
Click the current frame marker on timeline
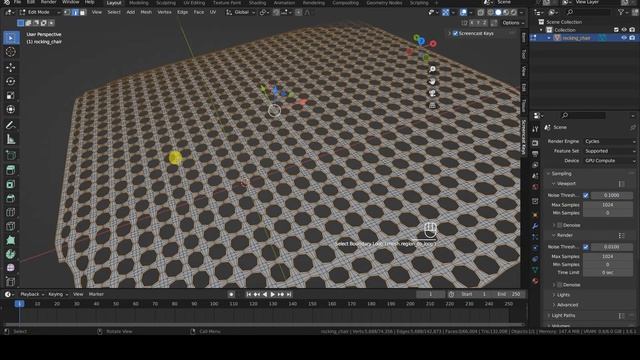coord(19,304)
